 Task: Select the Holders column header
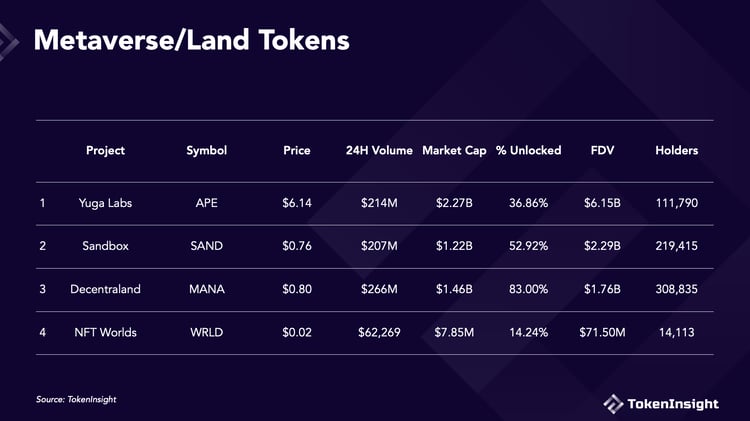point(677,151)
